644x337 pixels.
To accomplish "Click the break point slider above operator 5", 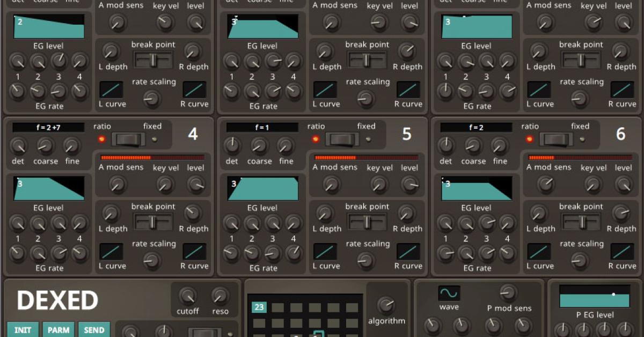I will (x=368, y=60).
